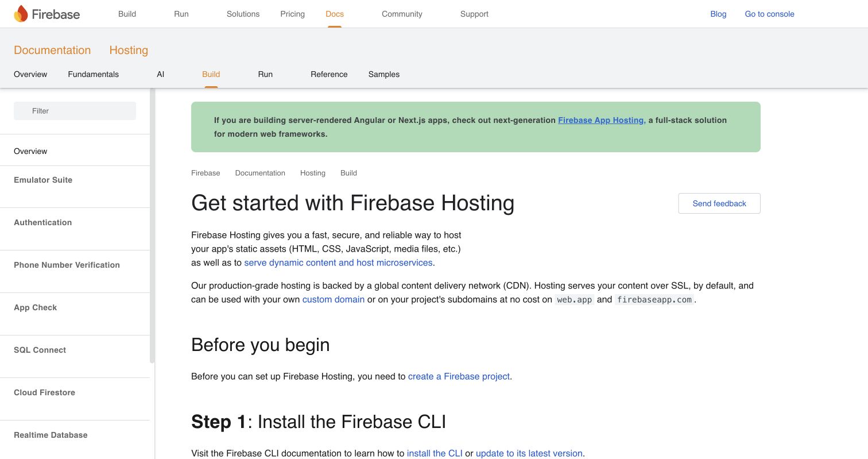The width and height of the screenshot is (868, 459).
Task: Switch to the Samples tab
Action: click(x=384, y=74)
